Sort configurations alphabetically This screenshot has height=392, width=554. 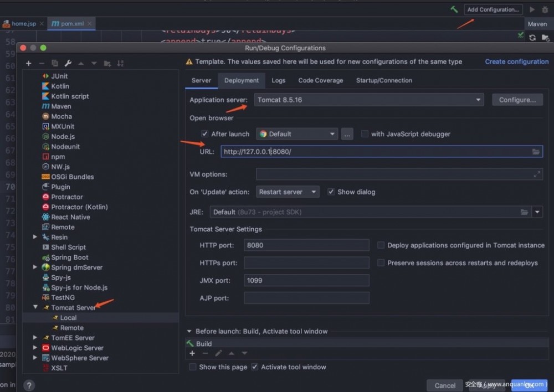(x=121, y=63)
